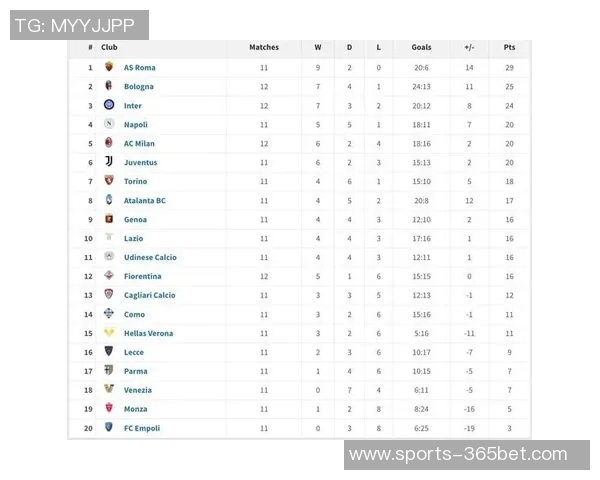This screenshot has height=480, width=600.
Task: Sort table by Pts column header
Action: point(509,47)
